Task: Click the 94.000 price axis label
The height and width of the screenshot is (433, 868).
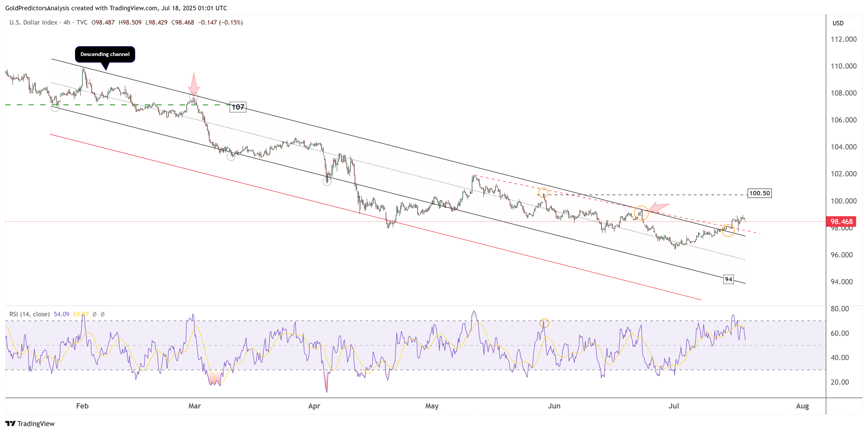Action: [841, 282]
